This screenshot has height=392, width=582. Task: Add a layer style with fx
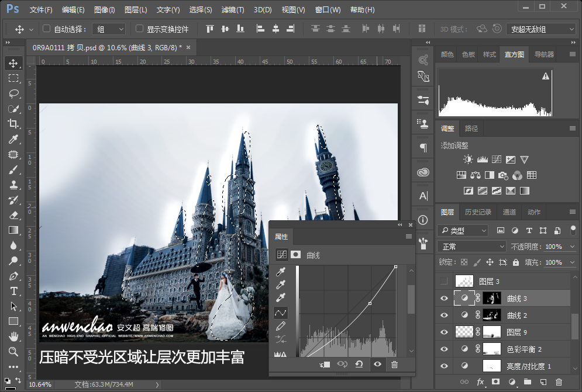tap(480, 381)
